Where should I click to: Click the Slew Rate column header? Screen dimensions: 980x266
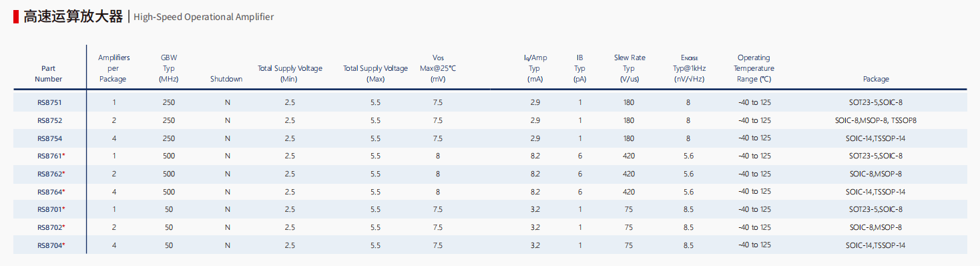click(630, 68)
